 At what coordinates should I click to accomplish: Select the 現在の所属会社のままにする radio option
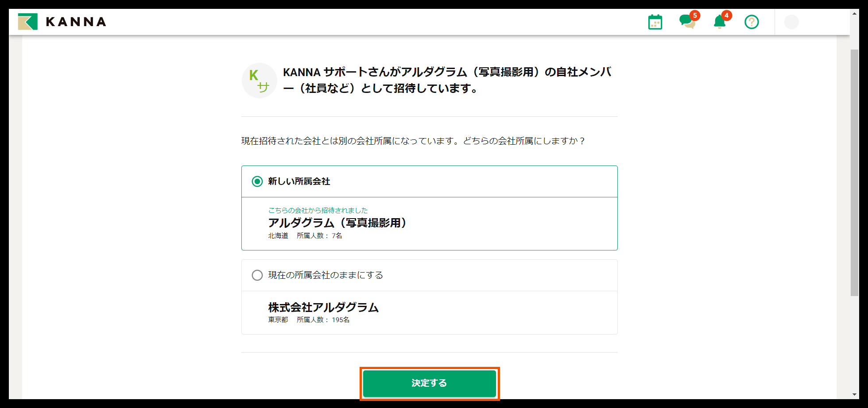[256, 275]
